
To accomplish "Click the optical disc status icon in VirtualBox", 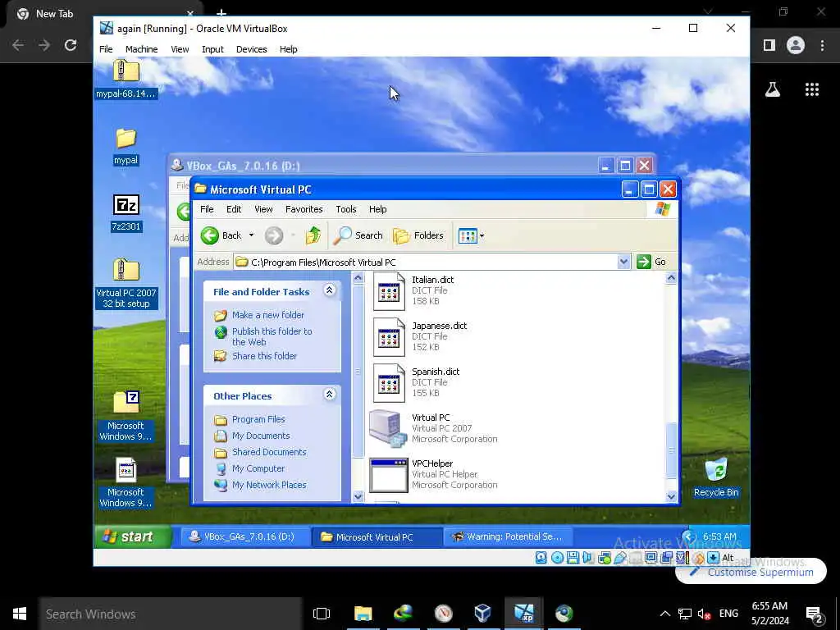I will click(557, 558).
